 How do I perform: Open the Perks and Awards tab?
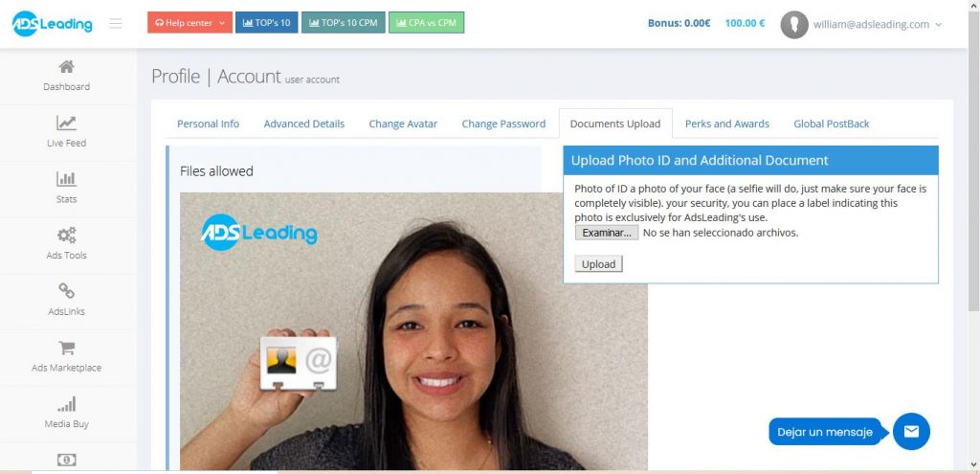coord(727,124)
